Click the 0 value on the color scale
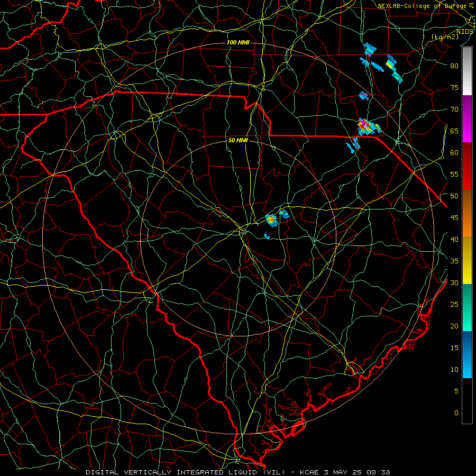Image resolution: width=476 pixels, height=476 pixels. click(x=456, y=413)
